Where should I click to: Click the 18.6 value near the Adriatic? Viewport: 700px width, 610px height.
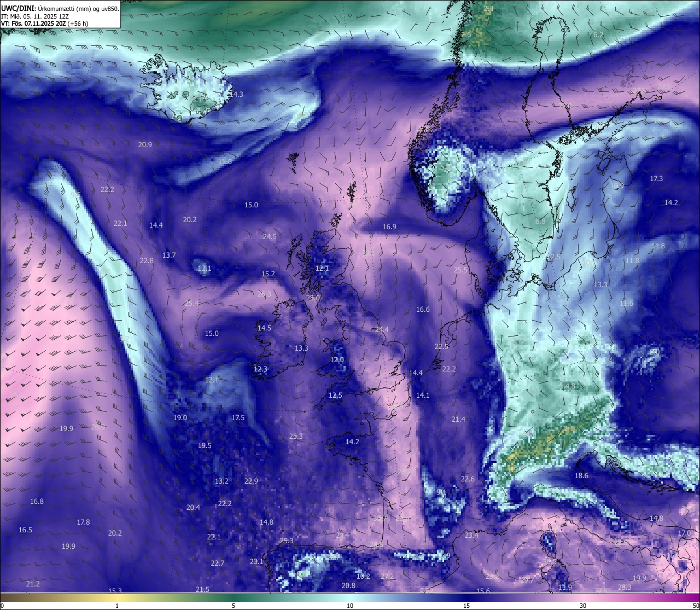[x=581, y=475]
